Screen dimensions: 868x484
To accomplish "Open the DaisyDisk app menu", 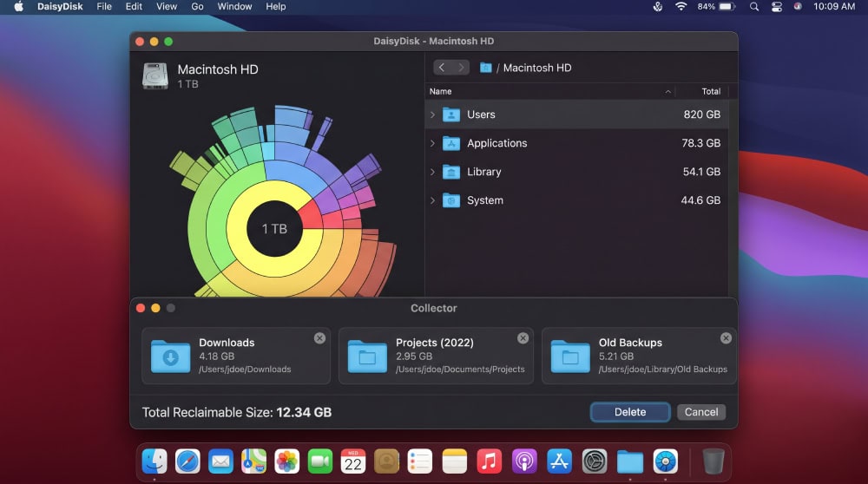I will click(60, 7).
